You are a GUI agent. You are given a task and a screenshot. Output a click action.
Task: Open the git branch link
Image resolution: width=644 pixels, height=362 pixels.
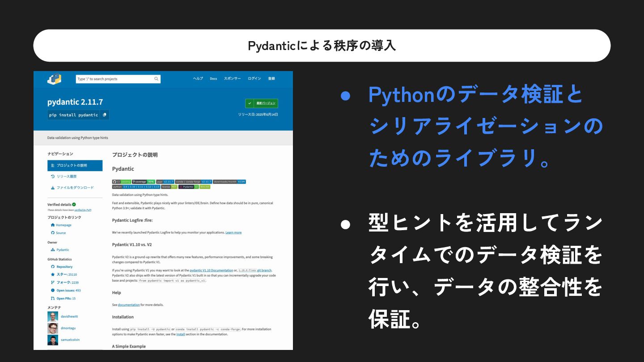(x=264, y=270)
